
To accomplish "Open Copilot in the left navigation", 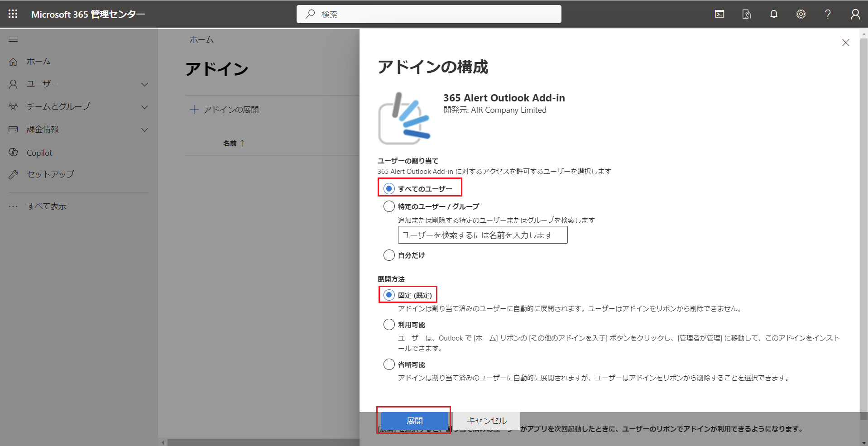I will click(39, 153).
